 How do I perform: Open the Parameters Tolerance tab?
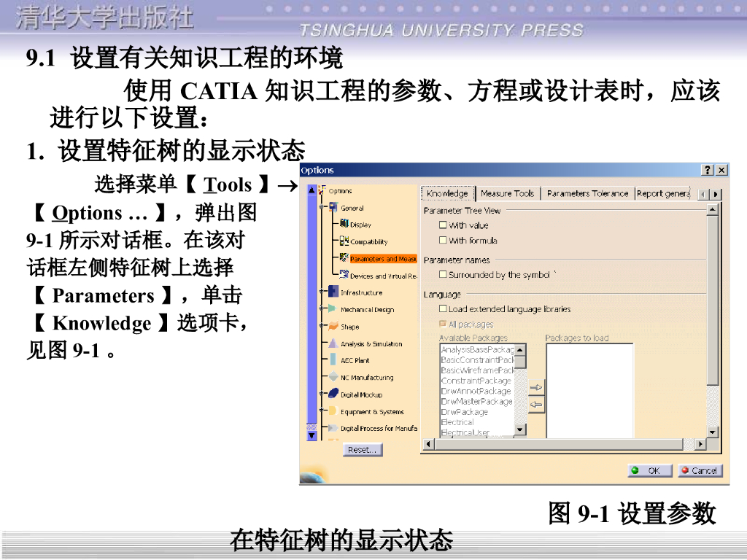point(587,193)
